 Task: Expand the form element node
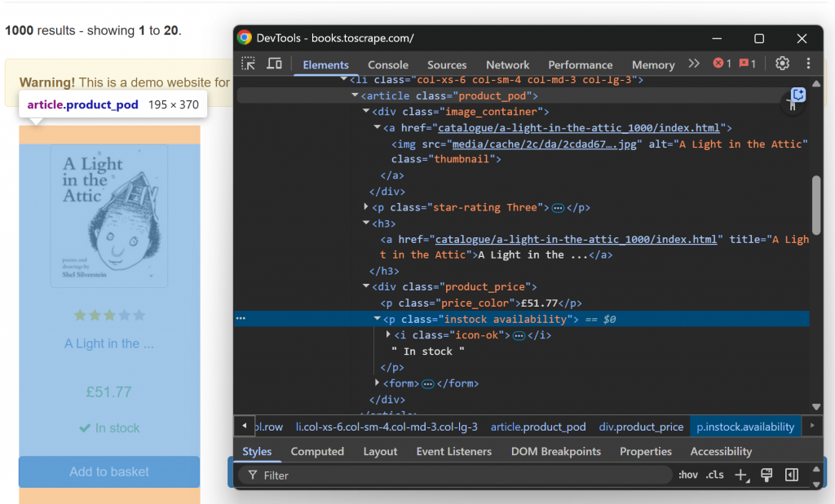pyautogui.click(x=378, y=382)
